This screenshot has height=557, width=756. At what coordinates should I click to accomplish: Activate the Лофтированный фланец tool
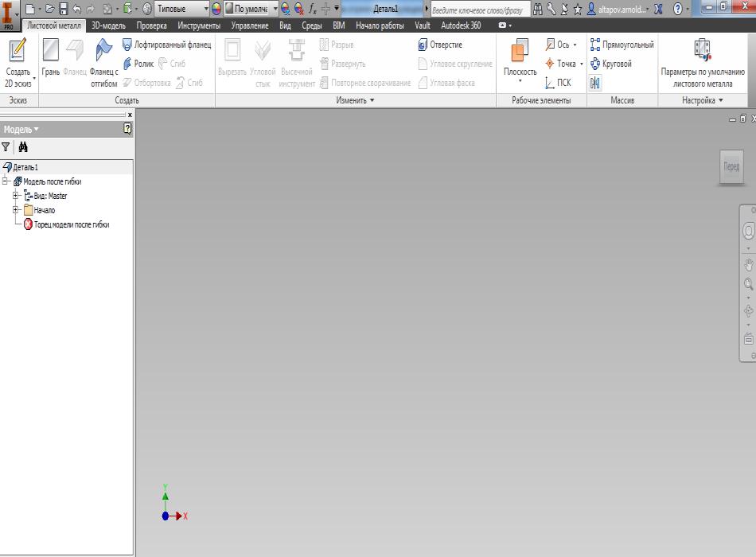166,45
